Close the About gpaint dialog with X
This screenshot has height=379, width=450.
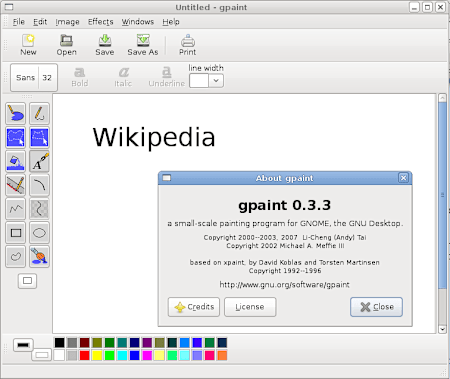(403, 178)
